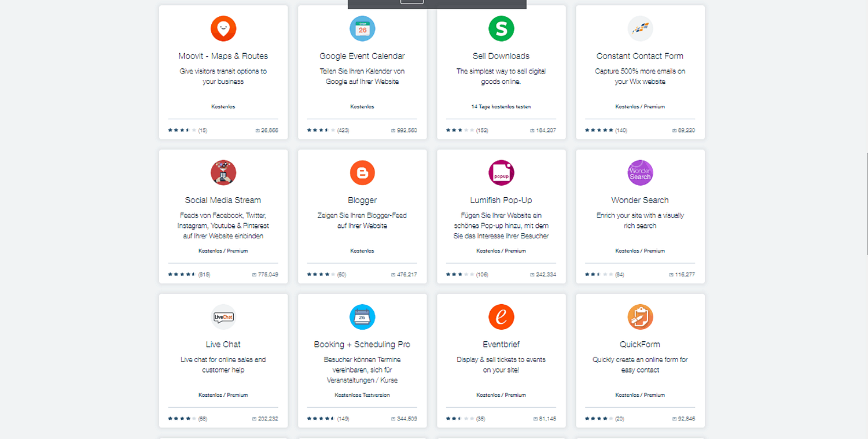Click the Sell Downloads rating (152)
Screen dimensions: 868x439
(467, 131)
